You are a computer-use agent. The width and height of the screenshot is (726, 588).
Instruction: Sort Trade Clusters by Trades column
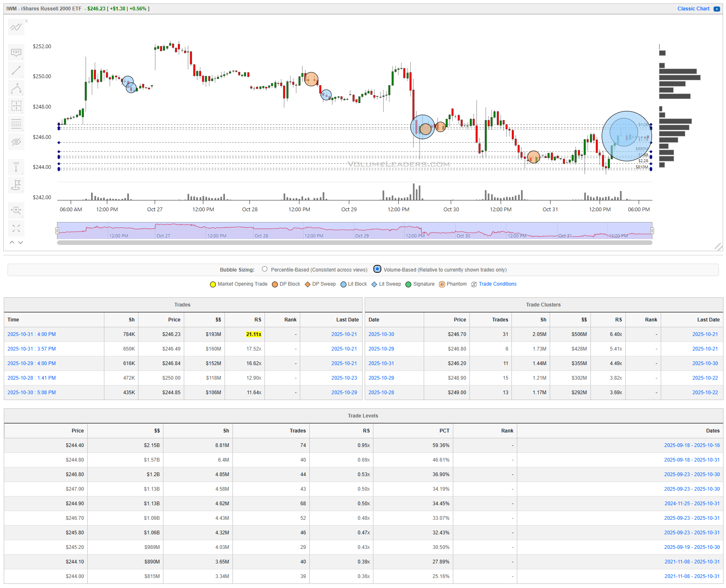pyautogui.click(x=491, y=320)
